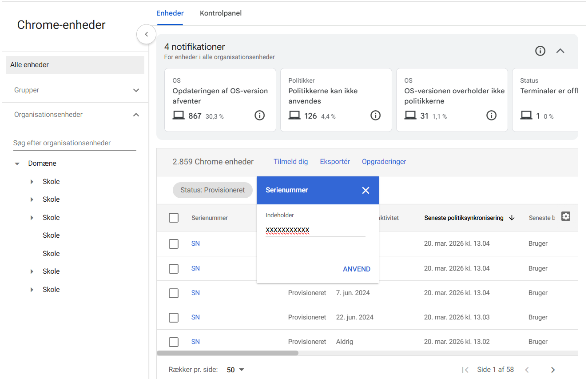This screenshot has width=588, height=379.
Task: Click the Eksportér link
Action: (335, 162)
